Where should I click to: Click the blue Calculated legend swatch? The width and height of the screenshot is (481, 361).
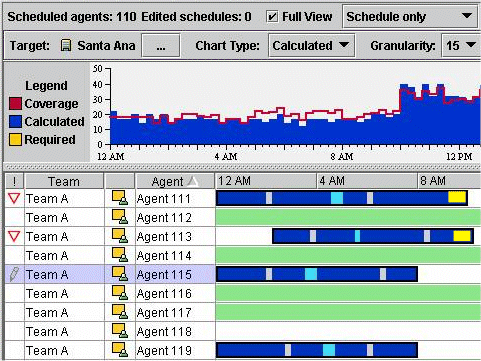[x=15, y=122]
